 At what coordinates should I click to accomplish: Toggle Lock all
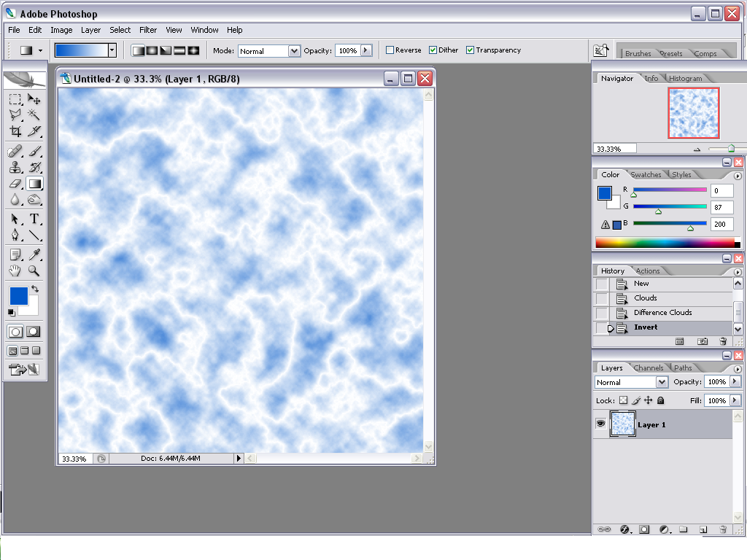point(661,400)
